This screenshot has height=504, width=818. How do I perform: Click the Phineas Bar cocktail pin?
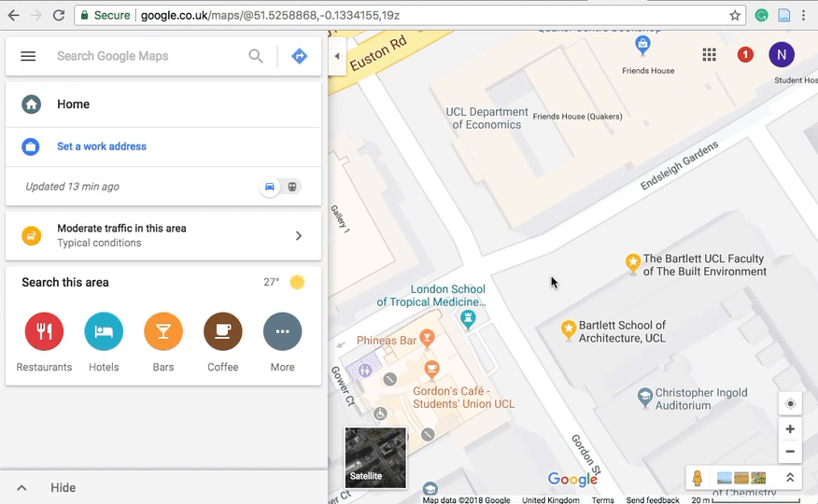pos(427,338)
